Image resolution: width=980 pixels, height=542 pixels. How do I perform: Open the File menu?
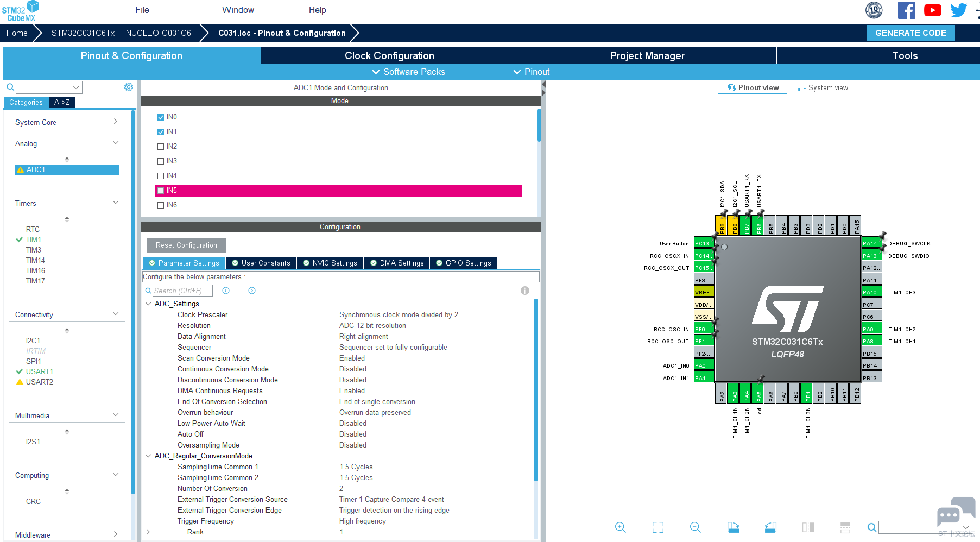(x=142, y=10)
